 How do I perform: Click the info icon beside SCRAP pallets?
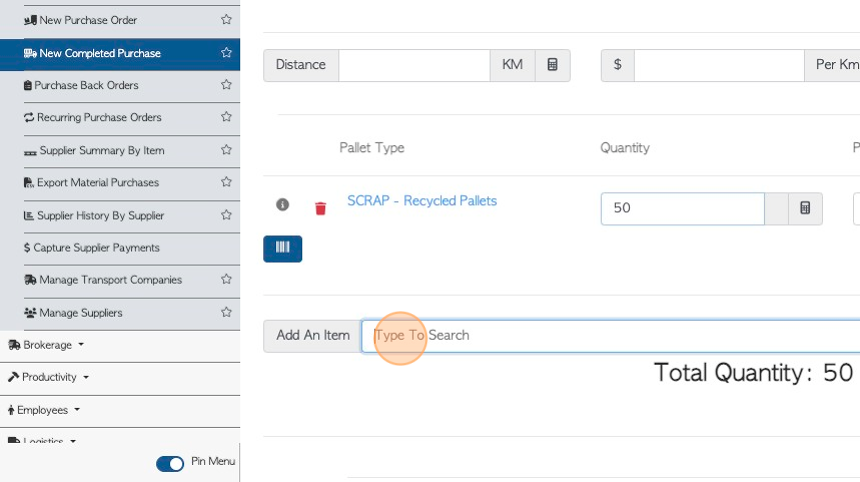click(x=282, y=205)
